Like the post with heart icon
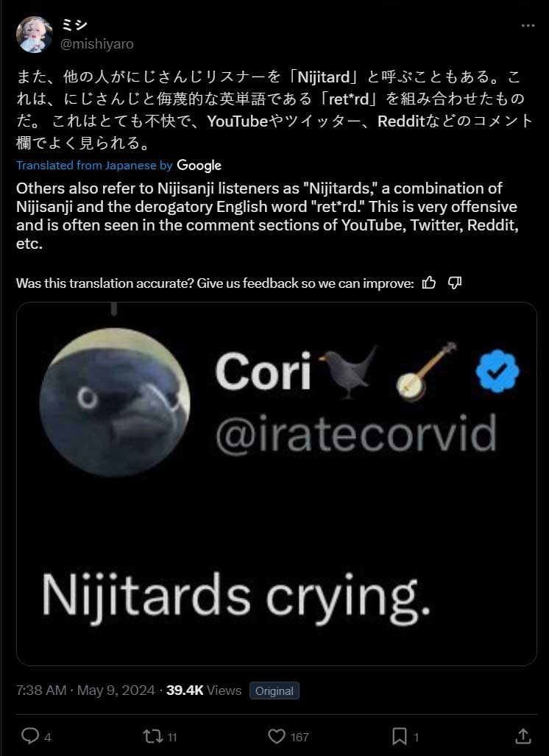This screenshot has height=756, width=549. click(277, 736)
